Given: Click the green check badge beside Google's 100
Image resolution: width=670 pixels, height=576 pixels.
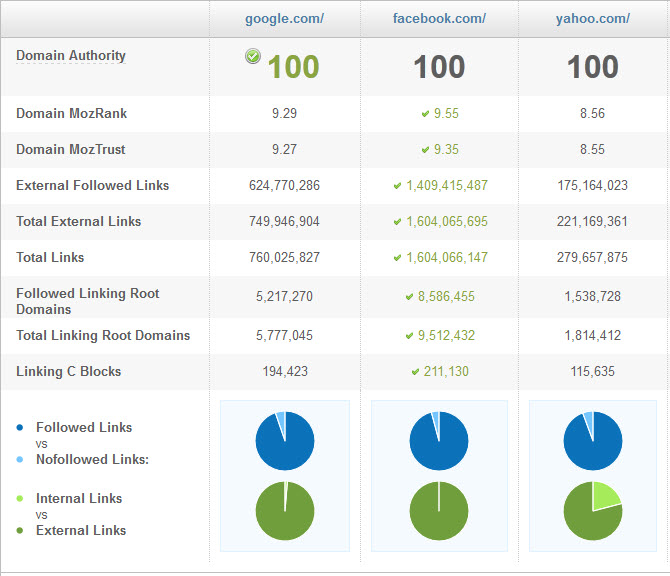Looking at the screenshot, I should (253, 56).
